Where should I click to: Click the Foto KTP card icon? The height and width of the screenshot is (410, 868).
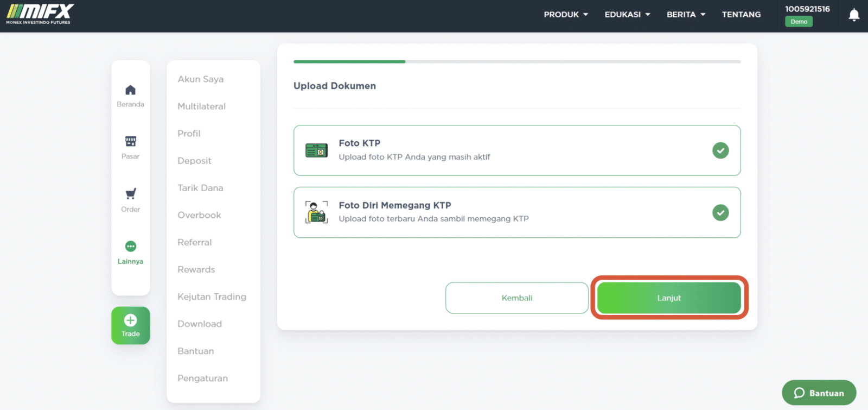tap(316, 150)
